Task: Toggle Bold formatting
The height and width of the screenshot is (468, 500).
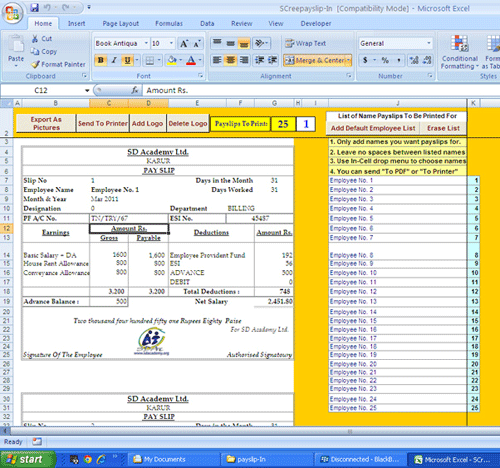Action: click(x=101, y=60)
